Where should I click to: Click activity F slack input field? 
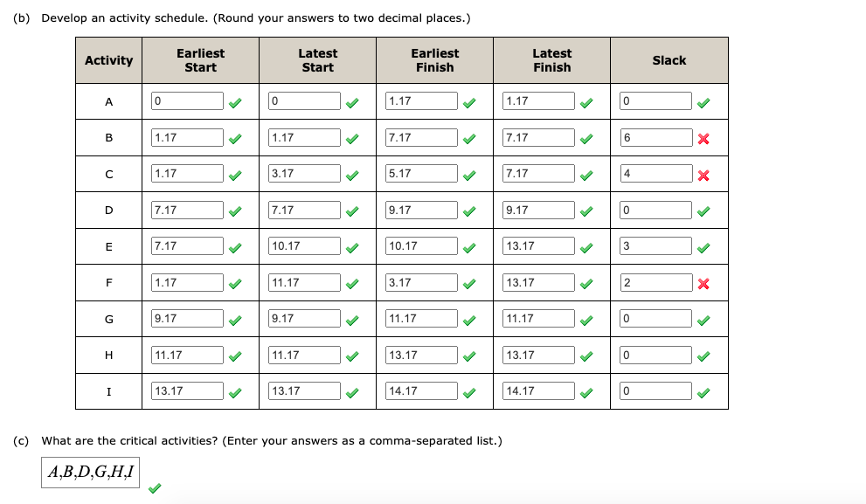click(655, 283)
